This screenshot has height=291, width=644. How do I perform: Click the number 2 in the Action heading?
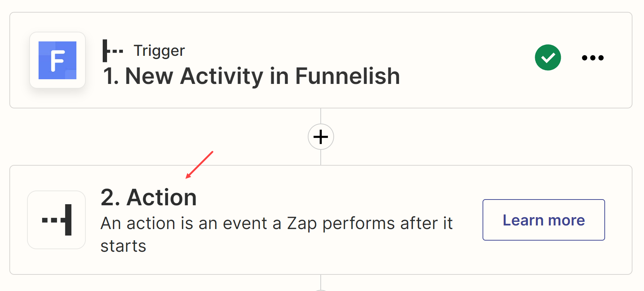(109, 197)
